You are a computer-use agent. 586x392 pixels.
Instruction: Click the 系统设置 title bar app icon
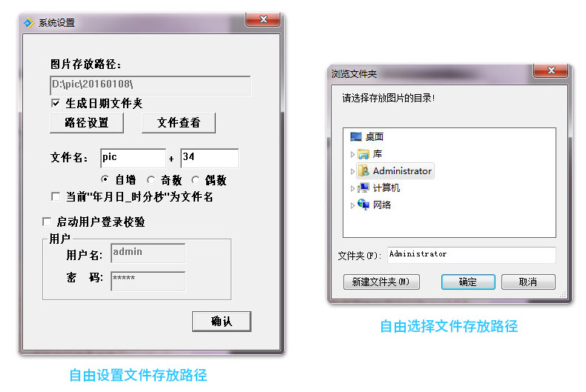(x=29, y=23)
